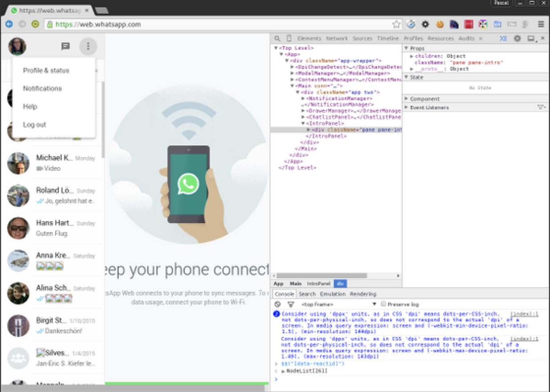The height and width of the screenshot is (392, 550).
Task: Open the Profiles tab
Action: pos(413,39)
